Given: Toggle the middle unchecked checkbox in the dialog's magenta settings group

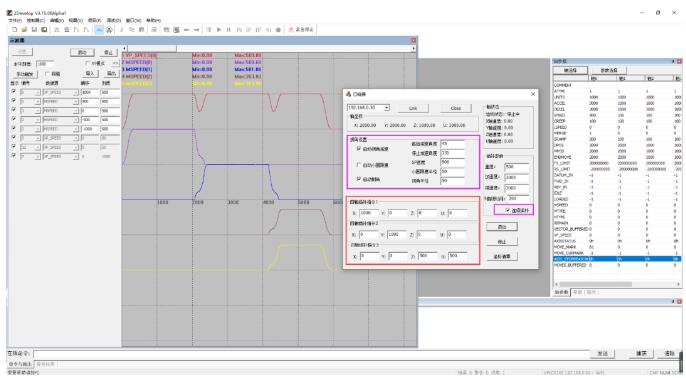Looking at the screenshot, I should tap(359, 165).
